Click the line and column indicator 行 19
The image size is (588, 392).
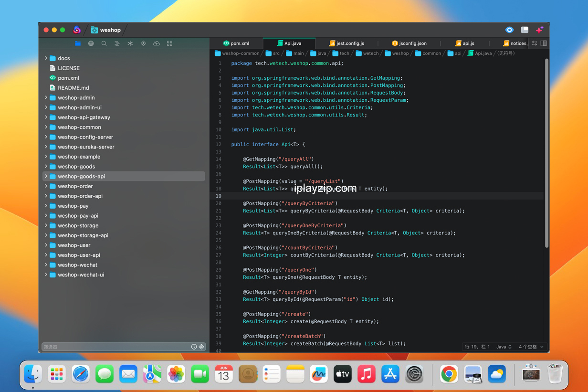click(477, 347)
